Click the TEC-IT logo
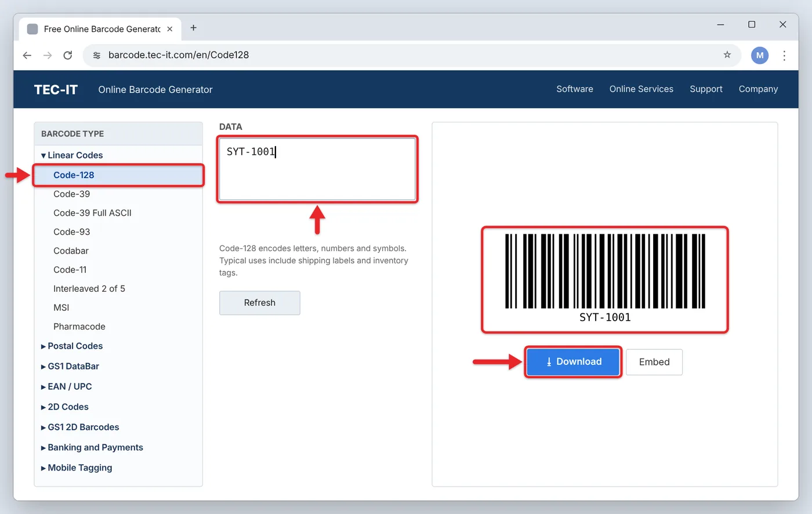Screen dimensions: 812x514 point(56,89)
